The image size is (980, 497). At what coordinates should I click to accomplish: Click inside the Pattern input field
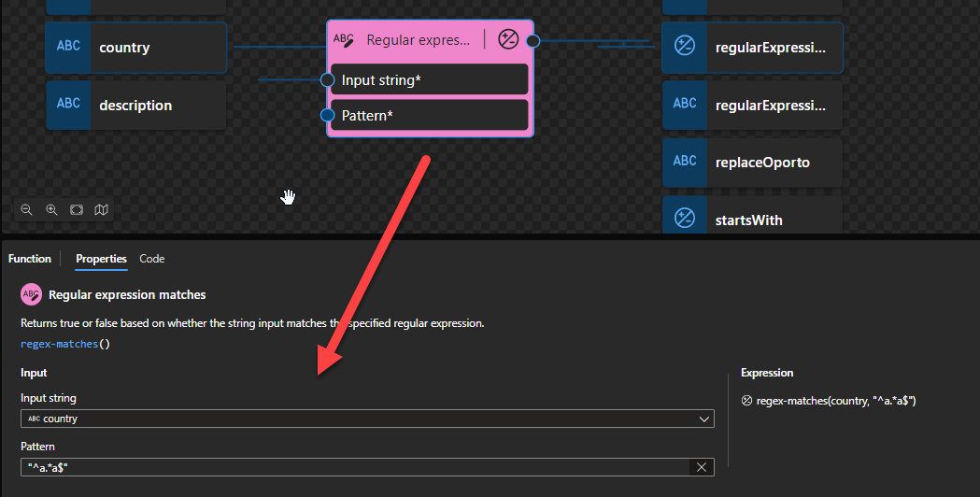pos(355,467)
